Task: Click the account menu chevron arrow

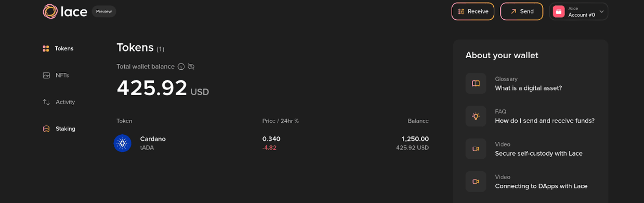Action: pyautogui.click(x=601, y=11)
